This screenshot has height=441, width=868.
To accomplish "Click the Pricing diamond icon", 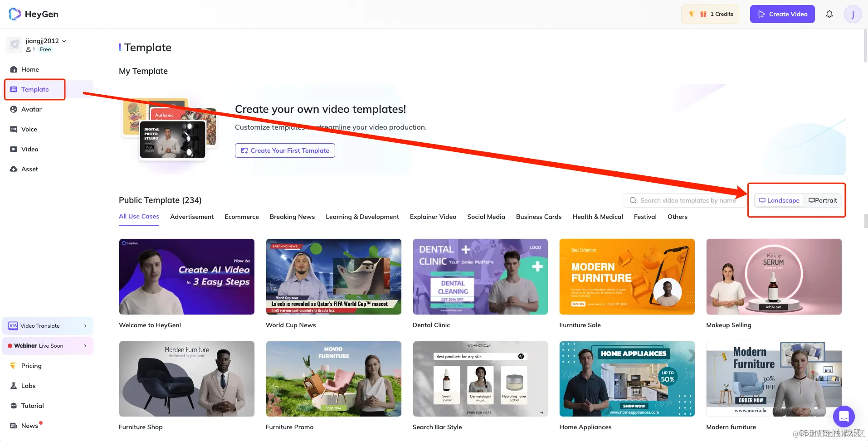I will (x=13, y=366).
